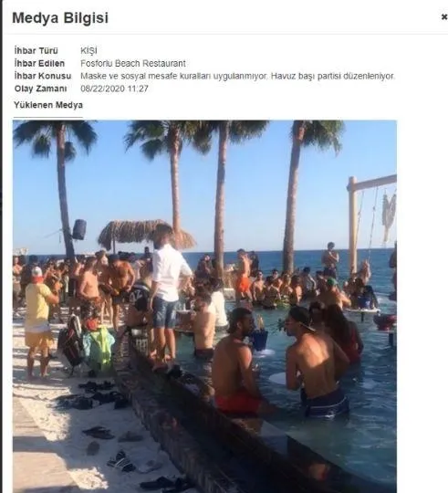Select the Yüklenen Medya tab heading

click(48, 105)
